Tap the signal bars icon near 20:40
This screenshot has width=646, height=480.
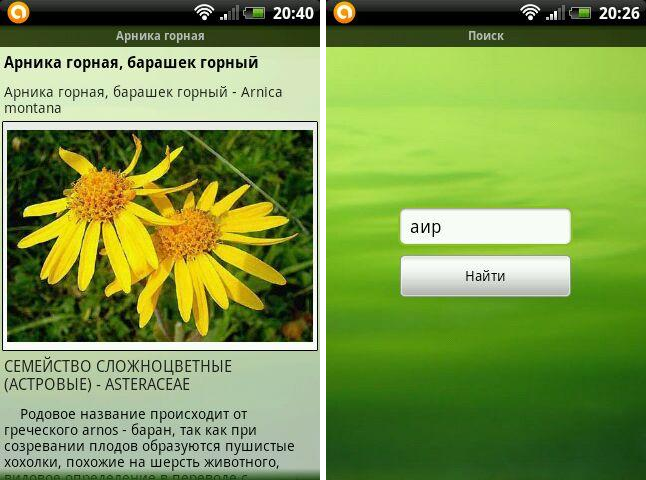click(x=230, y=13)
